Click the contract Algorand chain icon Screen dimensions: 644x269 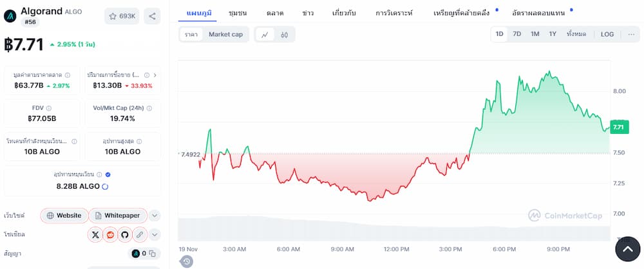(x=135, y=254)
